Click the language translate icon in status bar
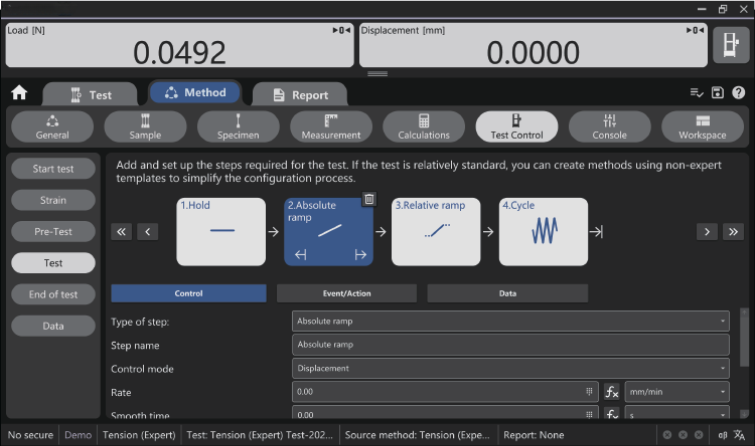The width and height of the screenshot is (755, 446). [x=739, y=436]
